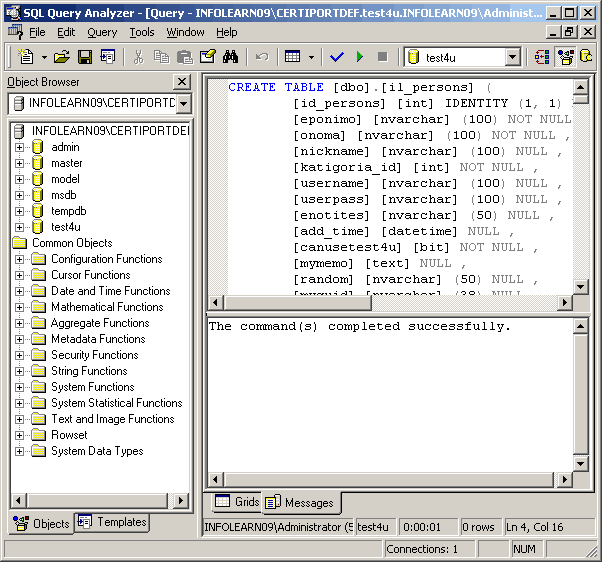
Task: Expand the Configuration Functions folder
Action: tap(19, 259)
